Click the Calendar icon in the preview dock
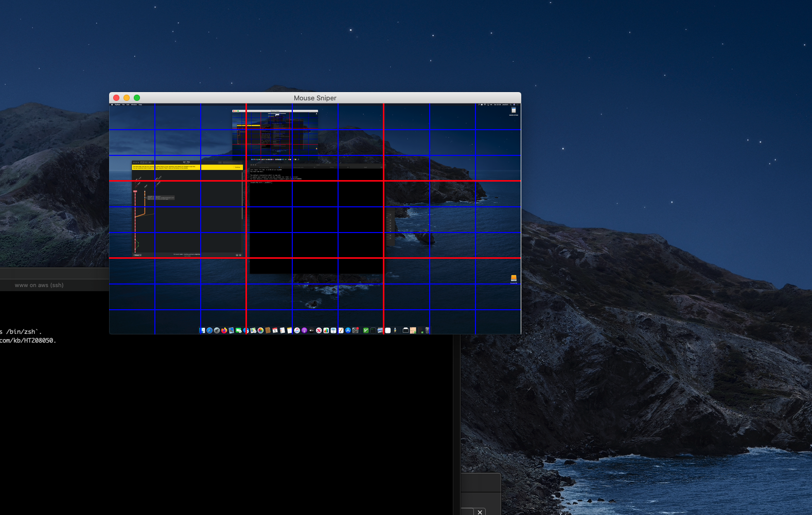Image resolution: width=812 pixels, height=515 pixels. click(275, 330)
